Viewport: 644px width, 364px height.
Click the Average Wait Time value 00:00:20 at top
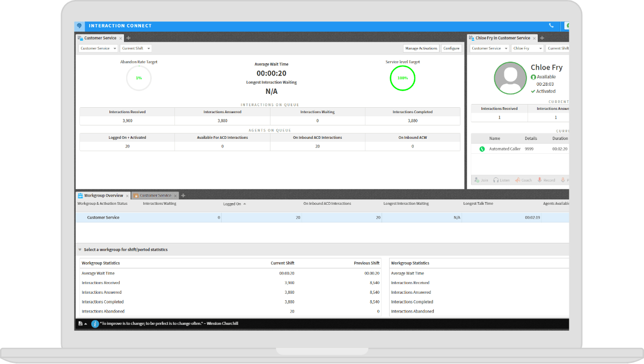coord(271,73)
